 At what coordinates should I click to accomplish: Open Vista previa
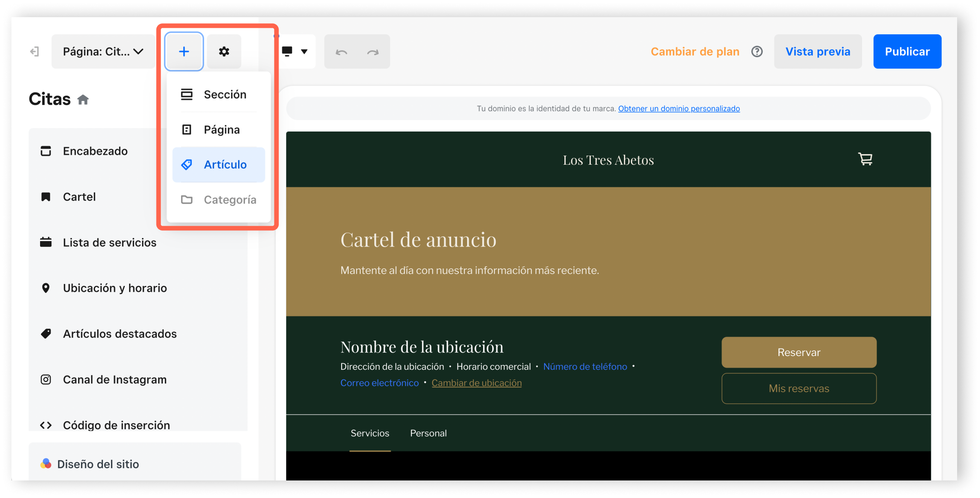[x=818, y=51]
